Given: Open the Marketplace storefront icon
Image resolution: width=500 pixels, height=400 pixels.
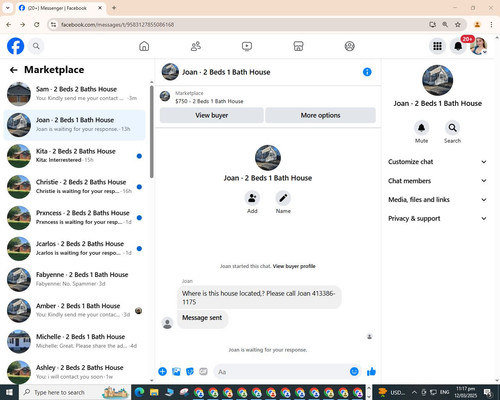Looking at the screenshot, I should 298,46.
